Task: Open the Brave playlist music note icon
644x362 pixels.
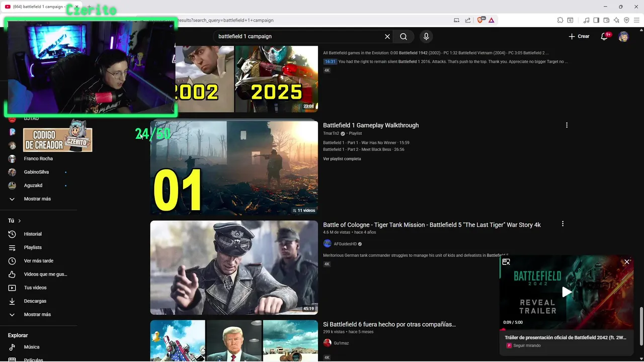Action: click(586, 20)
